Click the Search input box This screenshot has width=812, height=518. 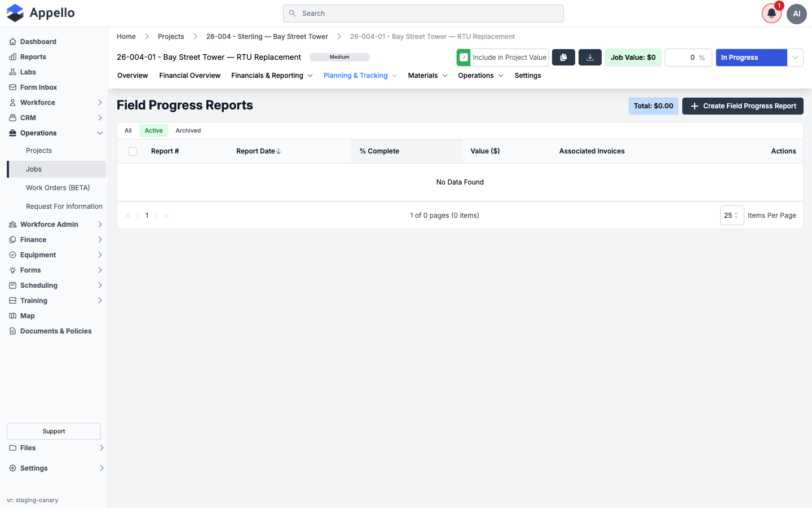(423, 14)
